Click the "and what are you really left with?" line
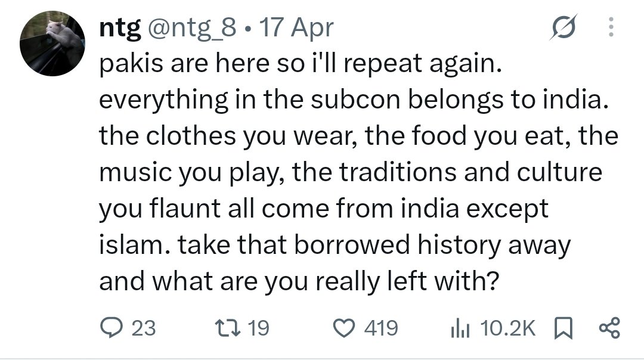The image size is (644, 360). (x=299, y=281)
